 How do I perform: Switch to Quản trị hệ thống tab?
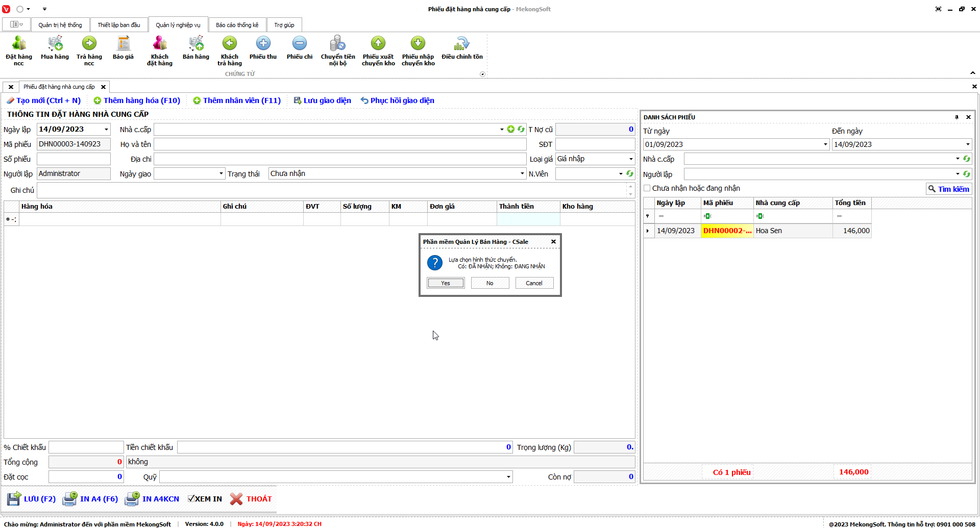coord(60,25)
